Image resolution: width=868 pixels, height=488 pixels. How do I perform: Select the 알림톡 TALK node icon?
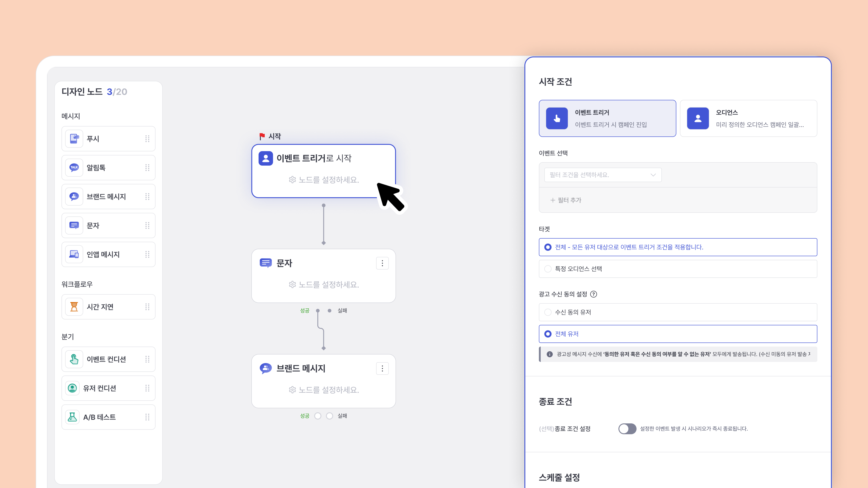pyautogui.click(x=74, y=167)
